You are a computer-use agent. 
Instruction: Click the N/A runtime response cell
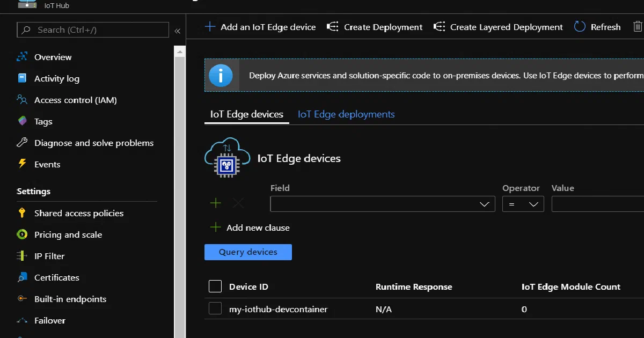(384, 309)
